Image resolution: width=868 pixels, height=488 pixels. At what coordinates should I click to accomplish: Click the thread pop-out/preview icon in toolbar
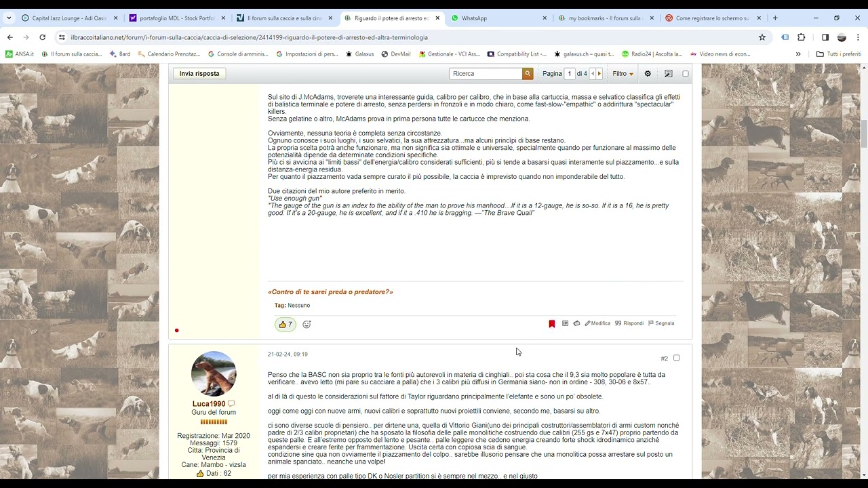(x=669, y=73)
